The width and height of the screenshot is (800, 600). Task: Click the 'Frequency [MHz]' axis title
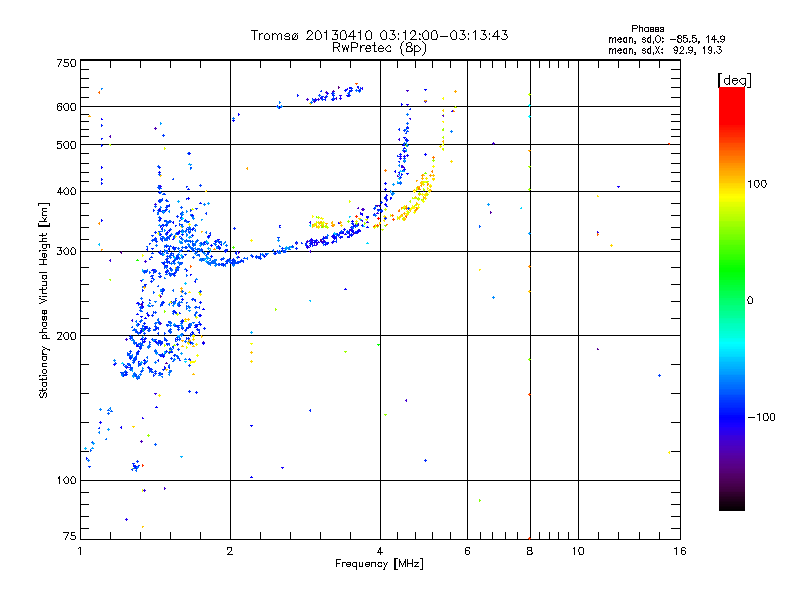coord(379,564)
